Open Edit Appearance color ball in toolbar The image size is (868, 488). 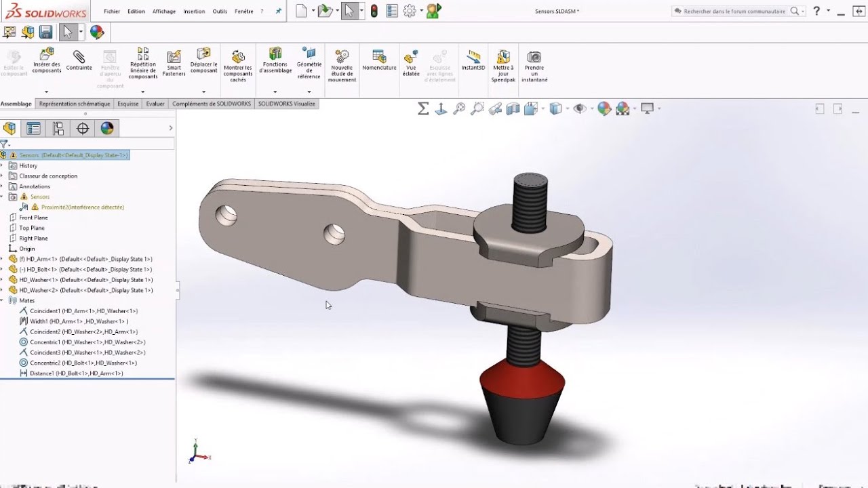[x=97, y=32]
